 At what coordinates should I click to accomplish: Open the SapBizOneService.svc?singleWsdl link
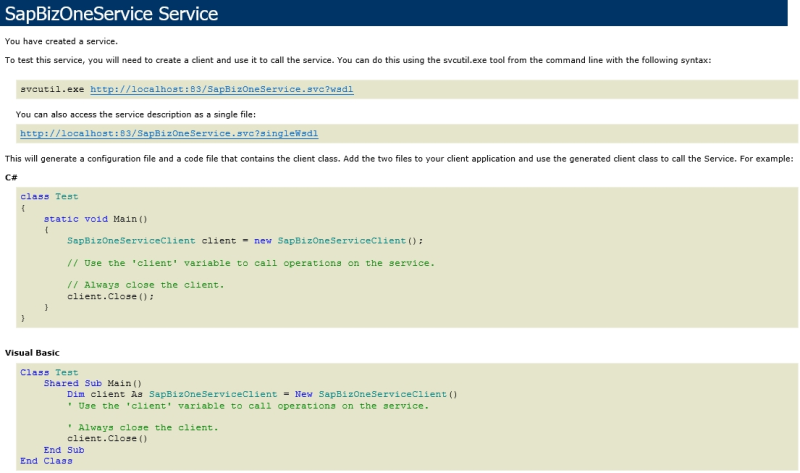click(x=169, y=134)
